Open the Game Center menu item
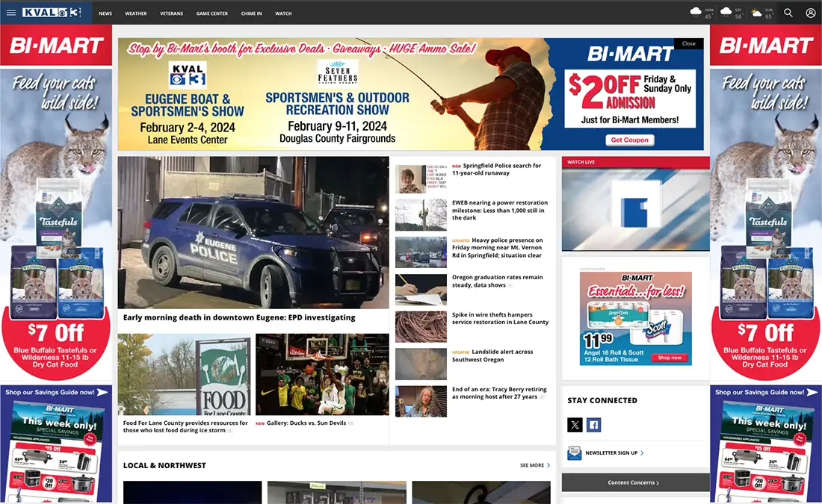This screenshot has width=822, height=504. [x=211, y=13]
